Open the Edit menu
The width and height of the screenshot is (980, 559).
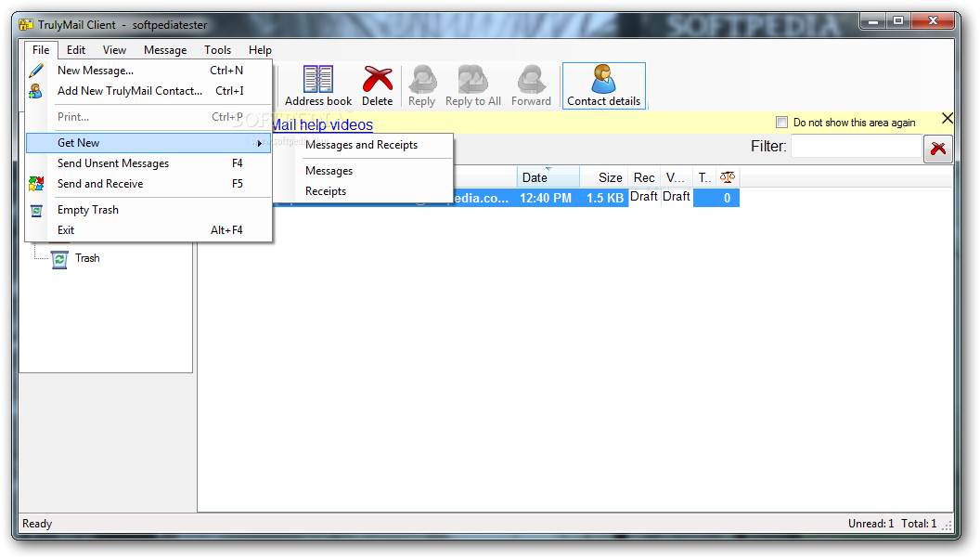[76, 50]
